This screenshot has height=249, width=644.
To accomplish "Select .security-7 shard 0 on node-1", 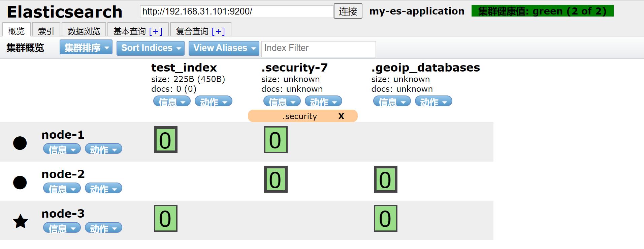I will (x=276, y=140).
